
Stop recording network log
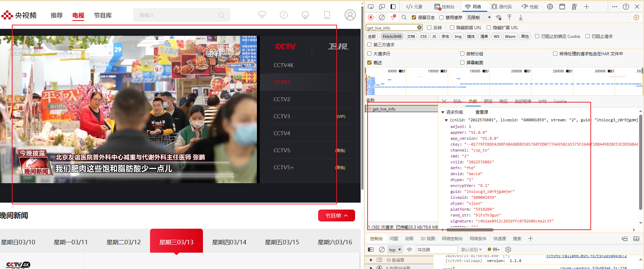[x=371, y=17]
